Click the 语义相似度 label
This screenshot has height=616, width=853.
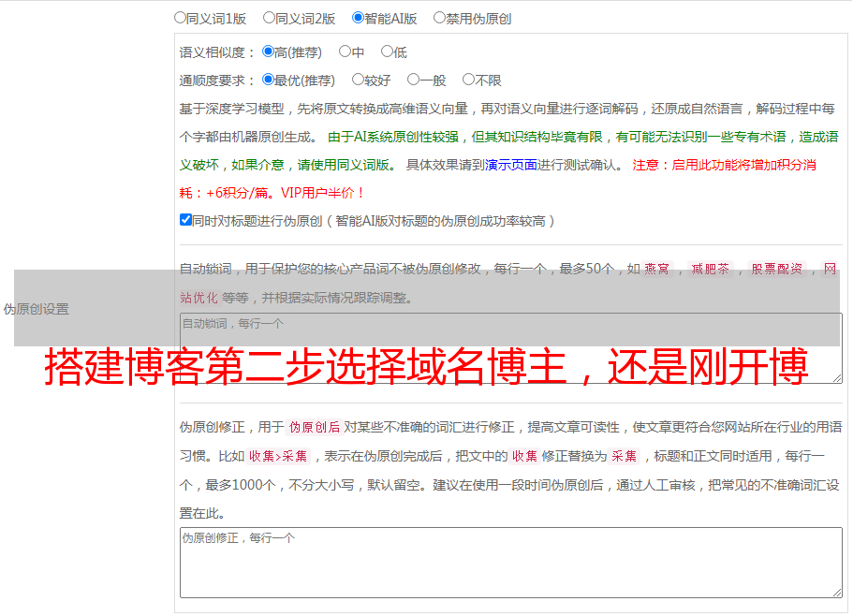(217, 52)
